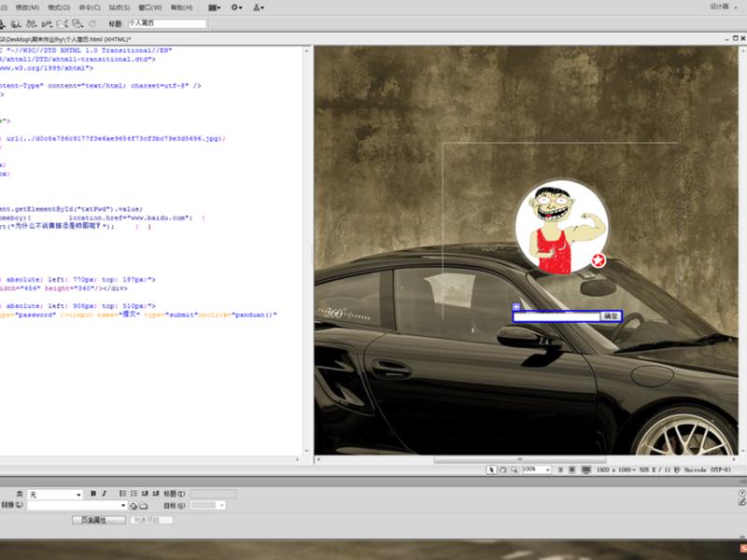The width and height of the screenshot is (747, 560).
Task: Select the zoom magnifier tool in status bar
Action: click(514, 470)
